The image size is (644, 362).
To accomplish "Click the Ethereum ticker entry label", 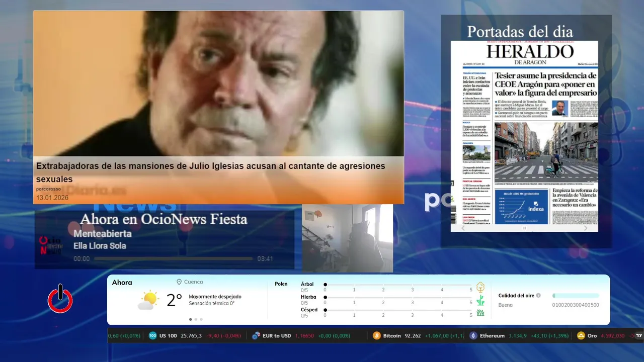I will 492,335.
